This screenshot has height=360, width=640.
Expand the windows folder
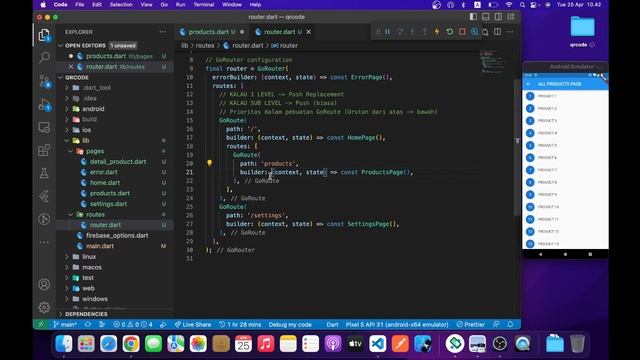[115, 299]
